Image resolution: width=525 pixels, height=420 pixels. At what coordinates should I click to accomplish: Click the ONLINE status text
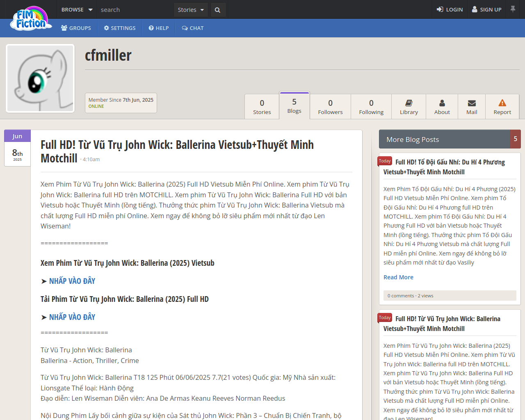point(96,107)
